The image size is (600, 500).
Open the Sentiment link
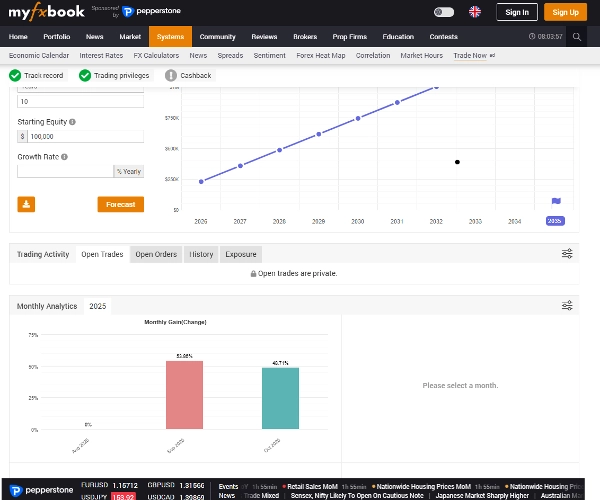[x=269, y=55]
